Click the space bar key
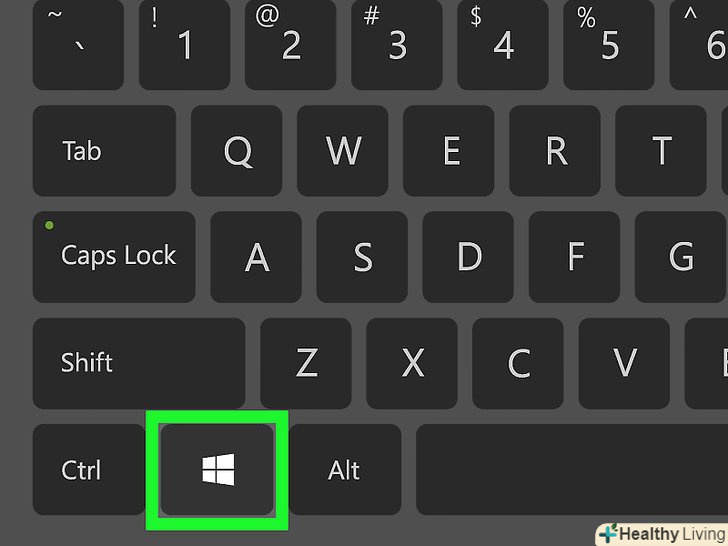This screenshot has width=728, height=546. tap(572, 469)
